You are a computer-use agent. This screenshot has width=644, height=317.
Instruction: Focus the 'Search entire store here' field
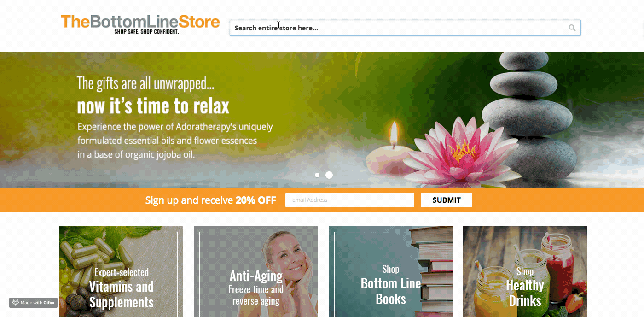point(405,28)
